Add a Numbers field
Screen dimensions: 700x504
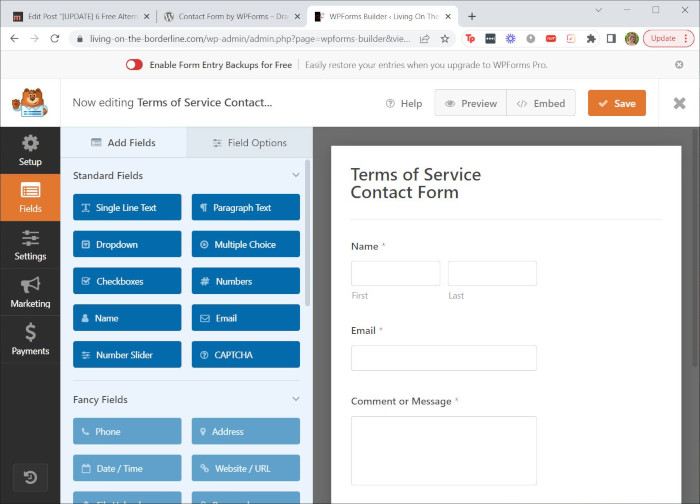[x=246, y=281]
